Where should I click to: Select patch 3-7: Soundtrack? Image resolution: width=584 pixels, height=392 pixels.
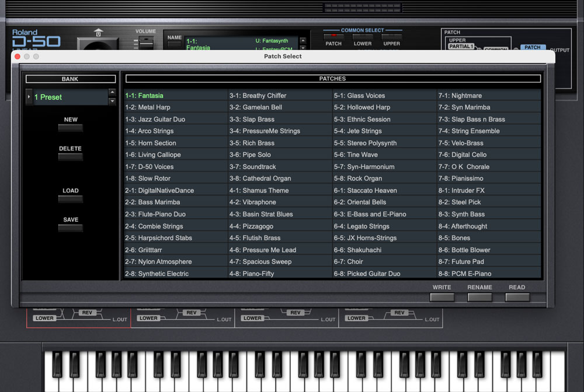(280, 167)
